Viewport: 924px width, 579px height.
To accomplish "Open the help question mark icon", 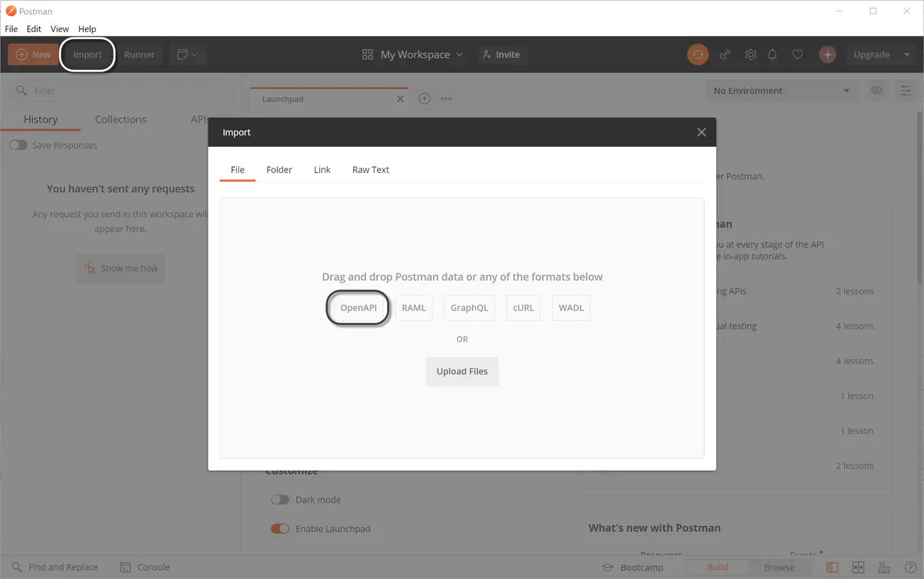I will click(910, 568).
